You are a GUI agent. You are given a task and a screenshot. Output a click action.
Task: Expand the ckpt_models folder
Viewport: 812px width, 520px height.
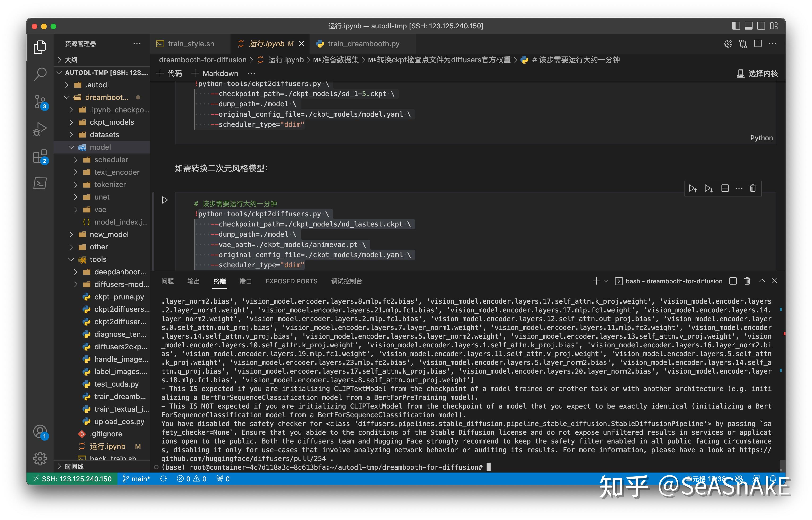point(111,122)
